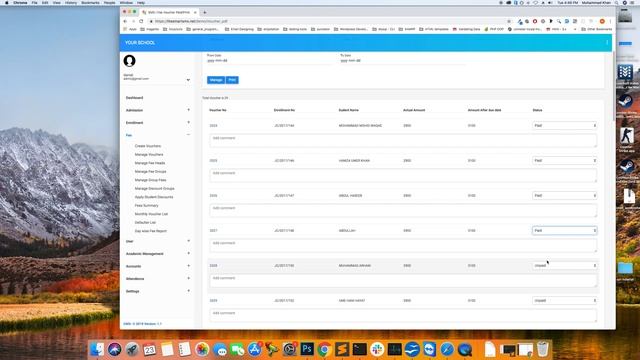Open Manage Fee Groups link
The image size is (640, 360).
(x=151, y=172)
